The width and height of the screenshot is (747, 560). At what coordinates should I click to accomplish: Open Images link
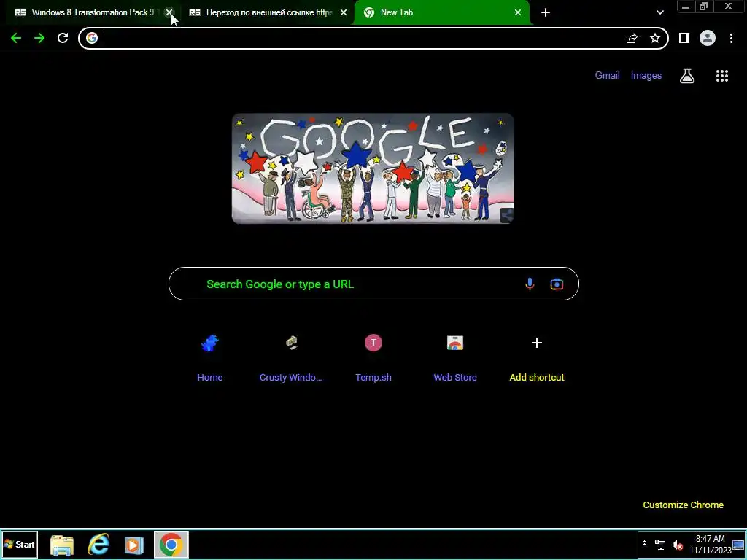pyautogui.click(x=646, y=75)
